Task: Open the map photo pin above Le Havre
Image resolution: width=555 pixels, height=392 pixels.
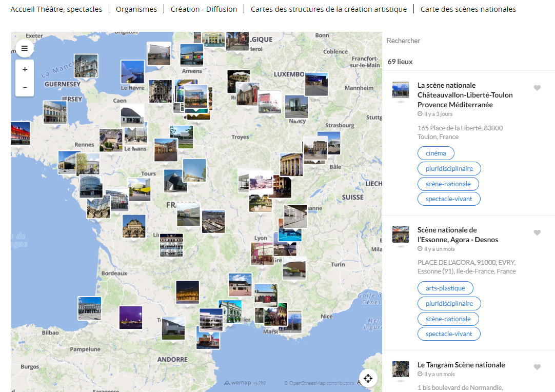Action: pyautogui.click(x=132, y=72)
